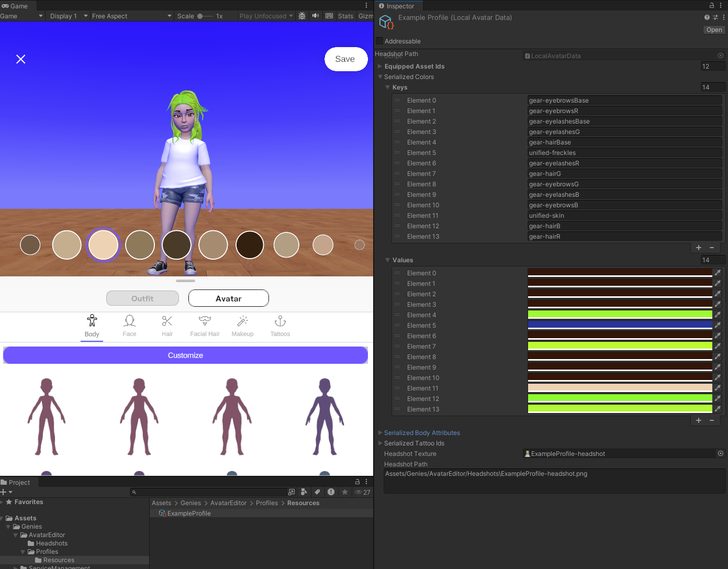The image size is (728, 569).
Task: Close the avatar editor with the X icon
Action: 21,59
